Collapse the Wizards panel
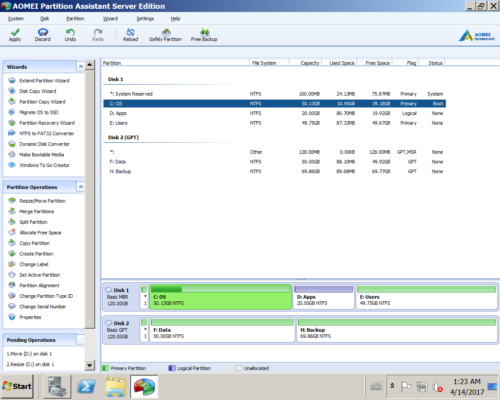500x400 pixels. [x=81, y=67]
